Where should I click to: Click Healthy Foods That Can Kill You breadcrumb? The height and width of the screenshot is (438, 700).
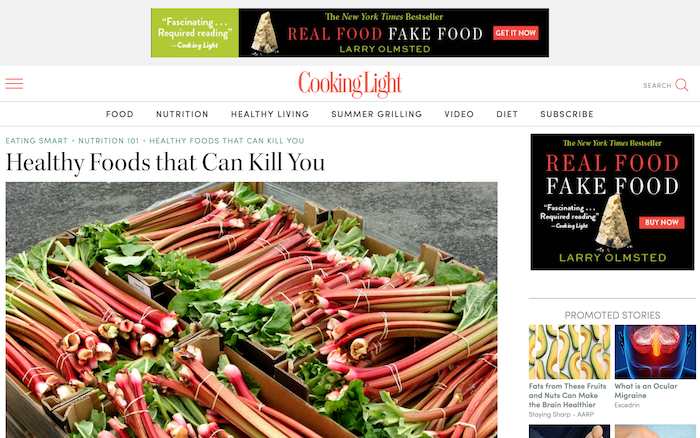227,141
